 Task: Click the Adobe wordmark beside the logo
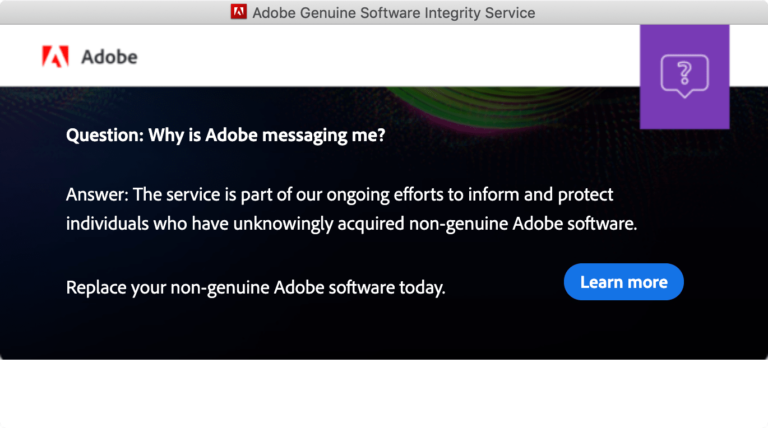108,56
